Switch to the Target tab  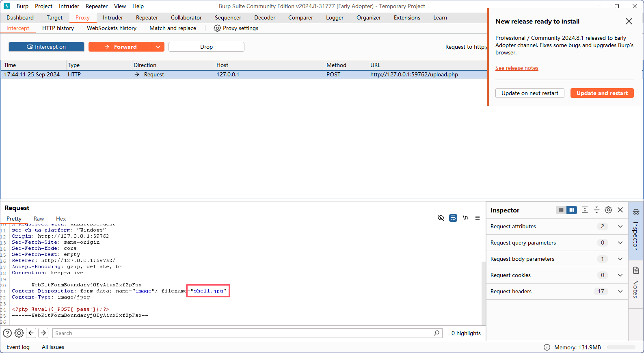[54, 17]
